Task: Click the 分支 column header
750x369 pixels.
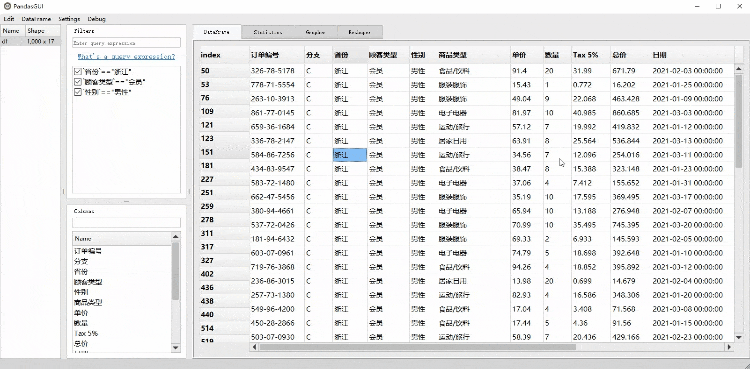Action: pos(319,55)
